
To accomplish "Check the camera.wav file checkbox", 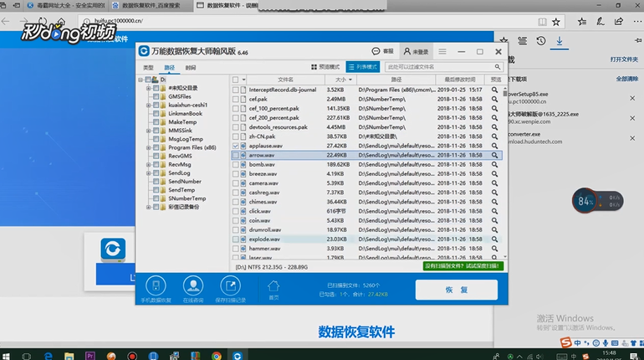I will click(235, 183).
